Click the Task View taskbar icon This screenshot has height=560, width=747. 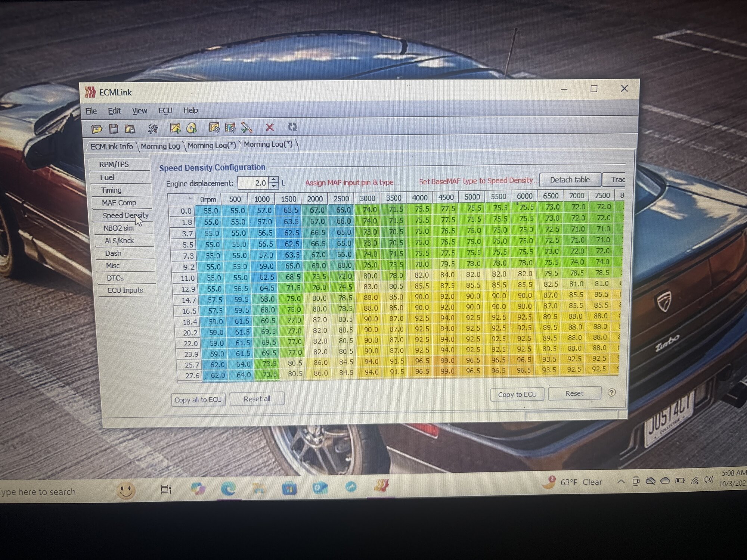166,489
